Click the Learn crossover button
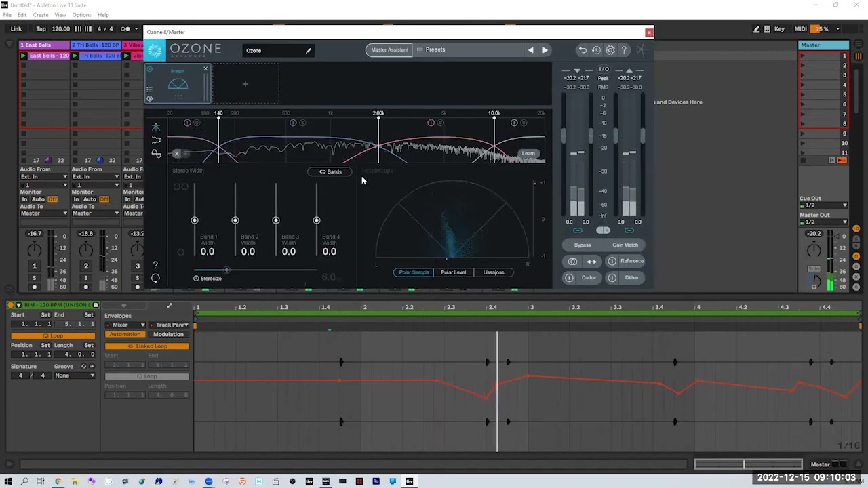This screenshot has height=488, width=868. pyautogui.click(x=528, y=153)
